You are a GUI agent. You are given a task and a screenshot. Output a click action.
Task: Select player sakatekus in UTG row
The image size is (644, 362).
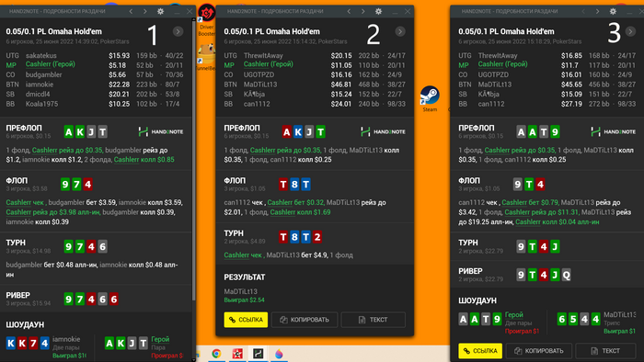click(41, 55)
